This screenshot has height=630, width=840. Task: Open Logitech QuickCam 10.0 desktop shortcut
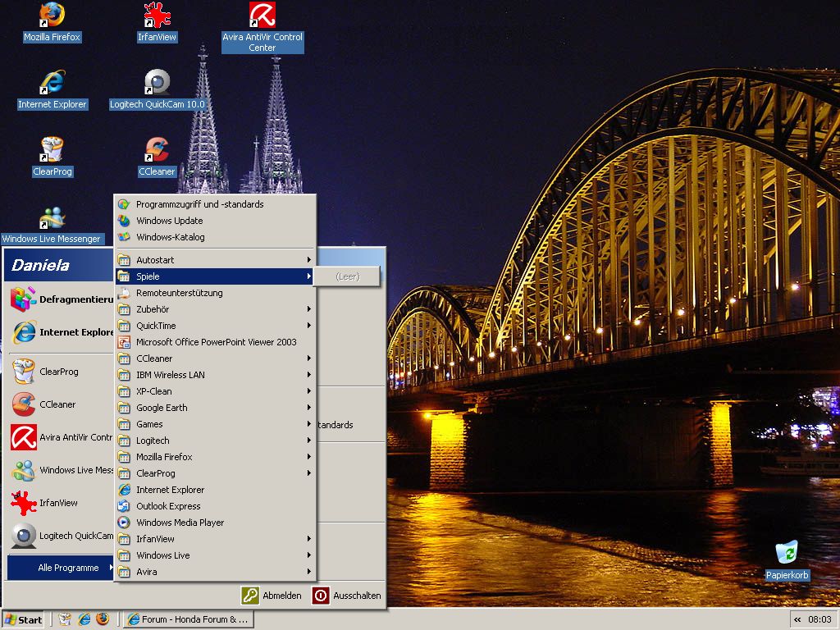tap(157, 83)
